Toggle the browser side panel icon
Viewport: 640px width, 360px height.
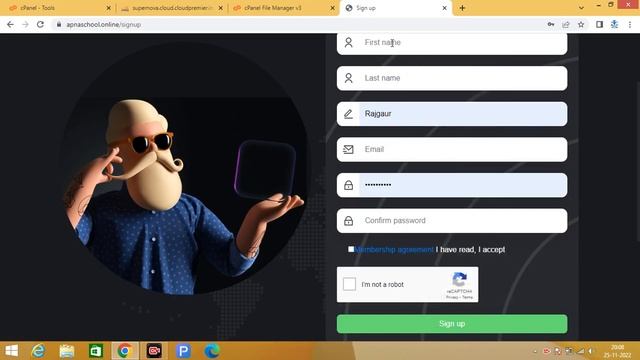(x=599, y=24)
